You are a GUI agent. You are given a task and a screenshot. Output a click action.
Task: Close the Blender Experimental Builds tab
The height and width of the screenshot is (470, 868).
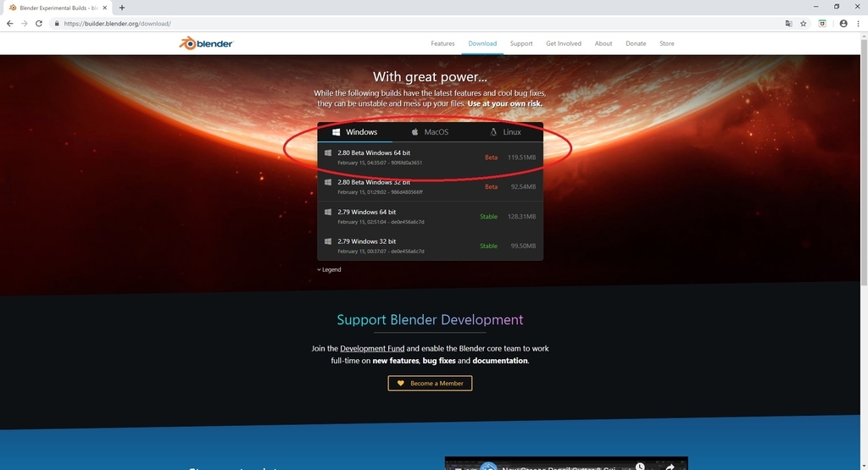(104, 8)
